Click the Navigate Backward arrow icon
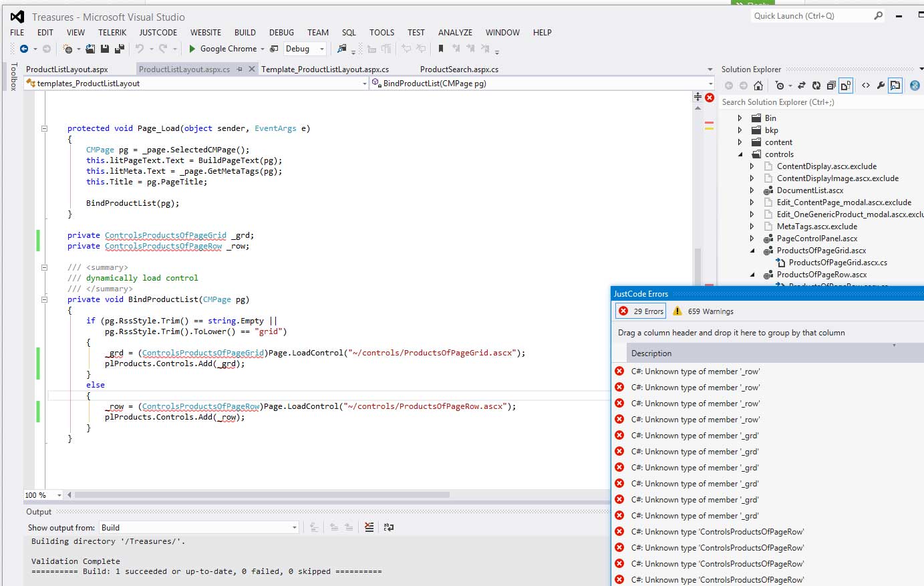Image resolution: width=924 pixels, height=586 pixels. click(x=24, y=49)
